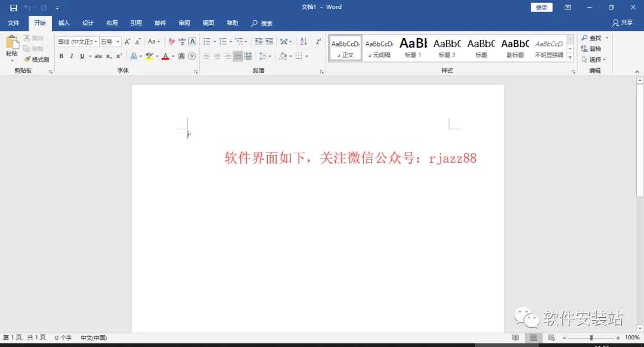644x347 pixels.
Task: Click the Replace (替换) icon
Action: point(584,48)
